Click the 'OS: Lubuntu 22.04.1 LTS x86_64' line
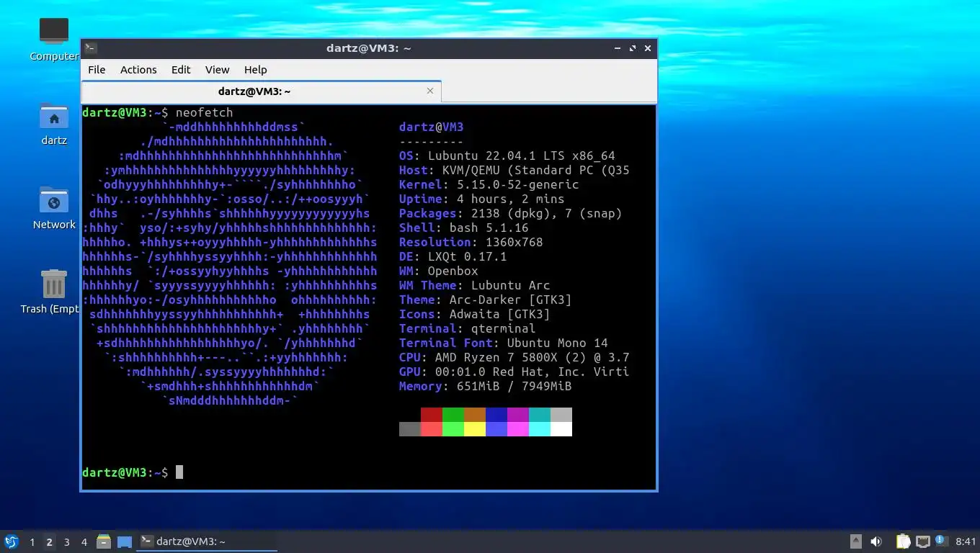The height and width of the screenshot is (553, 980). pos(507,156)
